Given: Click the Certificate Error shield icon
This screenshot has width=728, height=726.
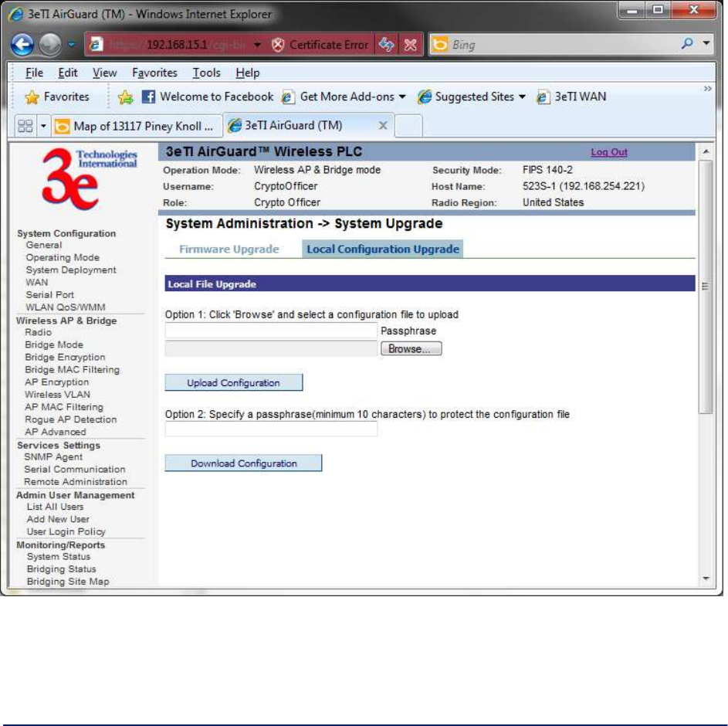Looking at the screenshot, I should click(278, 45).
